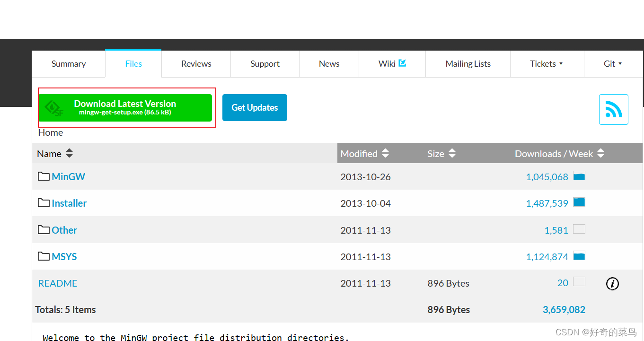Expand the Tickets dropdown

click(x=547, y=63)
